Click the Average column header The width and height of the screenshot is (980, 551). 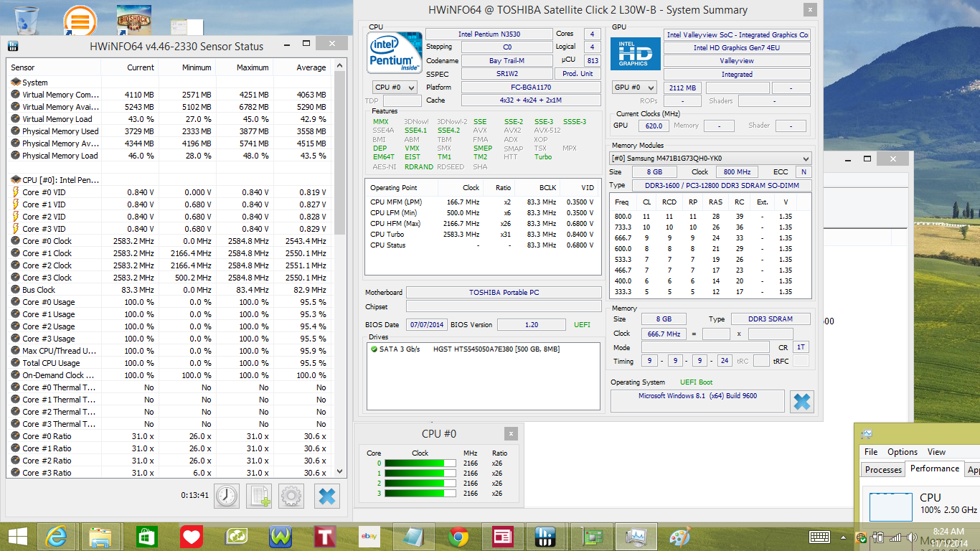point(302,67)
